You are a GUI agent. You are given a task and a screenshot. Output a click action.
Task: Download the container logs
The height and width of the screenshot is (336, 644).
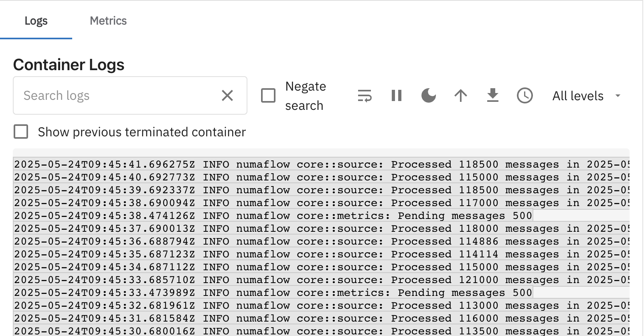[493, 96]
